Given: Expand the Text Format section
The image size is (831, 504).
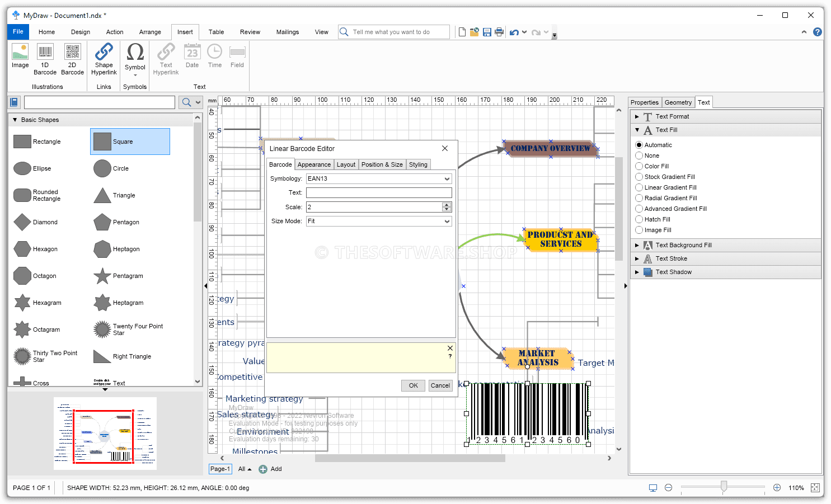Looking at the screenshot, I should [x=637, y=116].
